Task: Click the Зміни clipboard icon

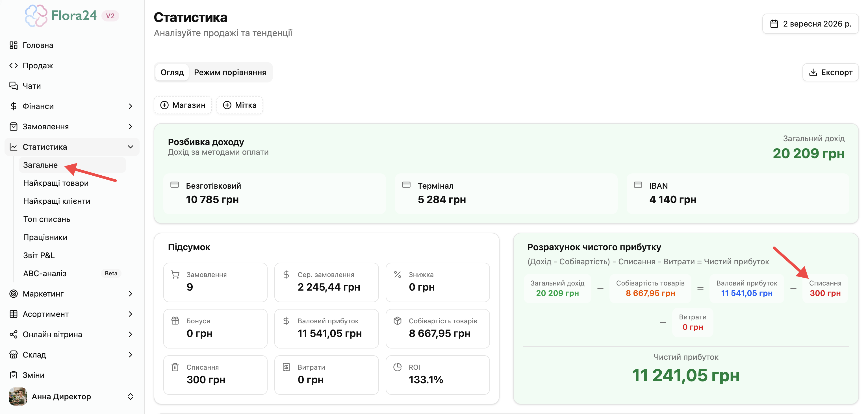Action: [14, 374]
